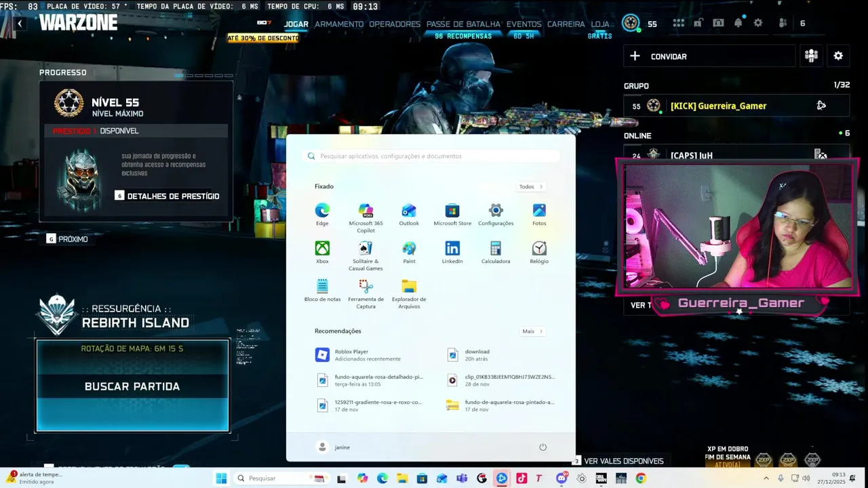This screenshot has height=488, width=868.
Task: Open Discord from the taskbar
Action: point(561,479)
